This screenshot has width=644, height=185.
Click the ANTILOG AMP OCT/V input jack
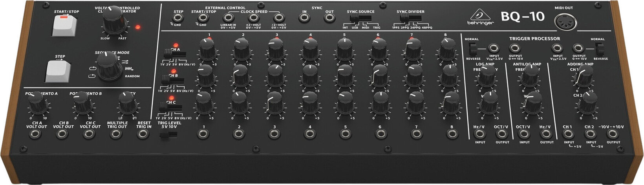point(524,135)
